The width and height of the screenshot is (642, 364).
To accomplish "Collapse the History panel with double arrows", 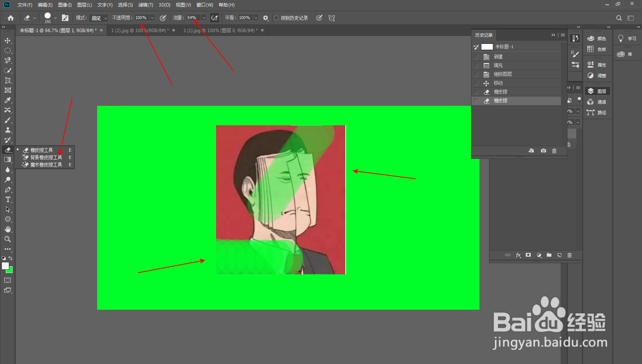I will pyautogui.click(x=553, y=35).
